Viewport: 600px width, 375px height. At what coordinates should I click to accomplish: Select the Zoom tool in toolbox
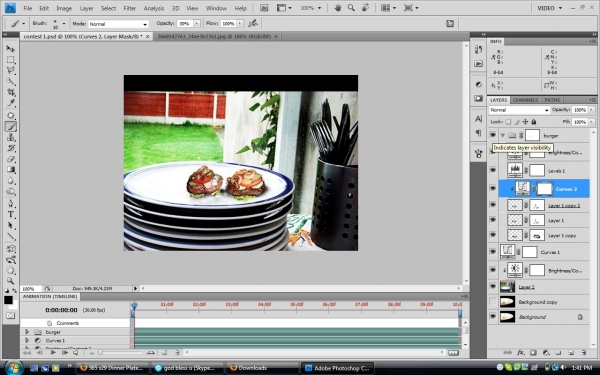click(11, 281)
